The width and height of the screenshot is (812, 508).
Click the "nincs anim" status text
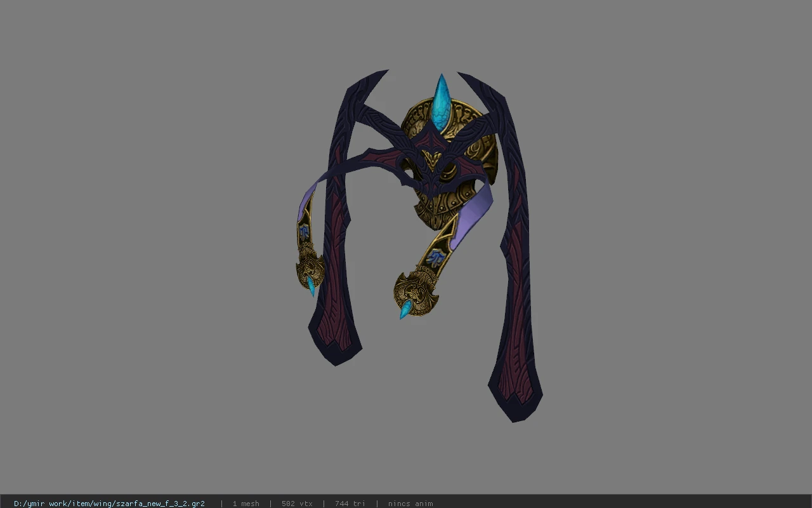(x=410, y=504)
